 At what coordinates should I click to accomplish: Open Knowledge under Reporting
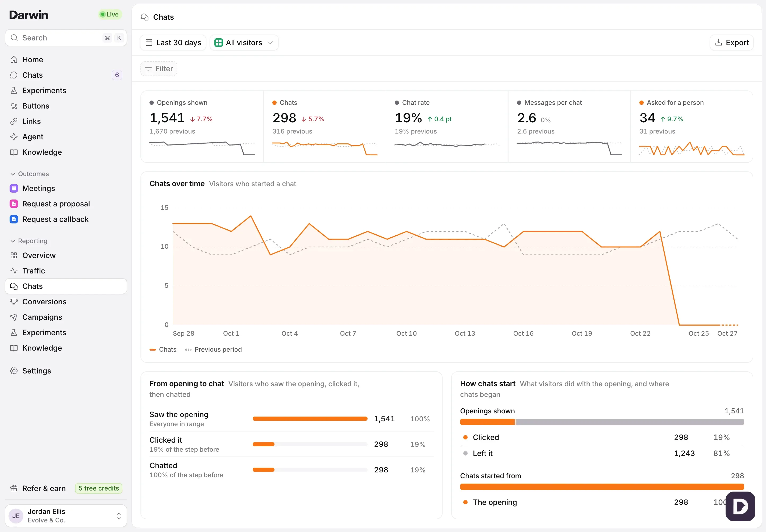(66, 348)
